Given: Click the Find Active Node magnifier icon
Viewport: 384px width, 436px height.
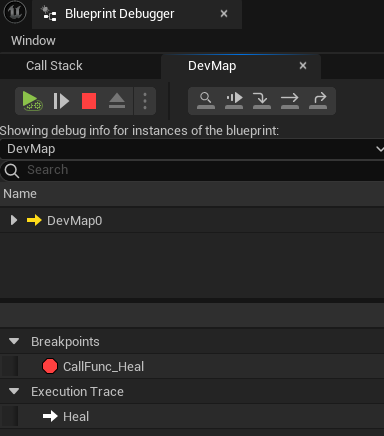Looking at the screenshot, I should [x=206, y=101].
